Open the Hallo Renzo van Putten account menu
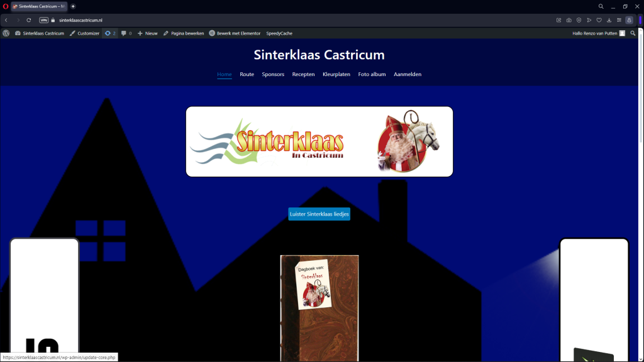 pos(594,33)
